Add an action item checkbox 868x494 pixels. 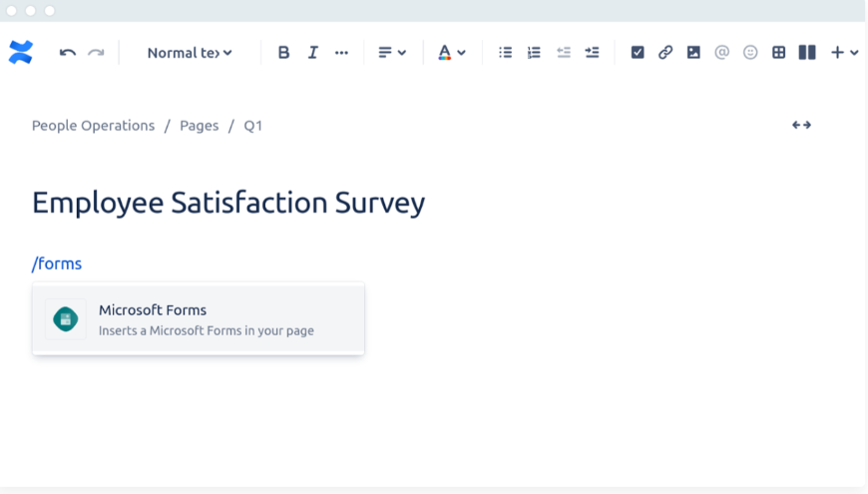point(638,53)
